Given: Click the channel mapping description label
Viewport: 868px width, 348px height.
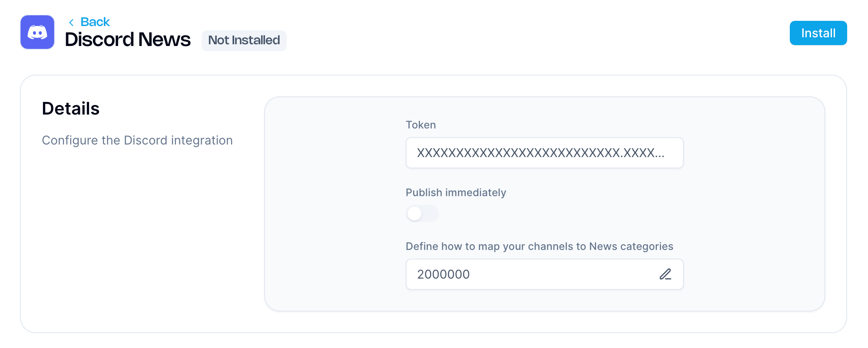Looking at the screenshot, I should tap(539, 246).
